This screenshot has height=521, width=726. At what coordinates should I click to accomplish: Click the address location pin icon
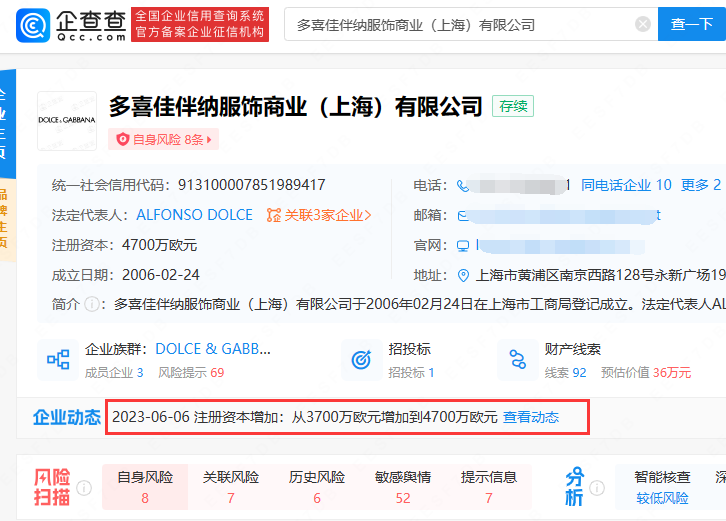coord(463,276)
